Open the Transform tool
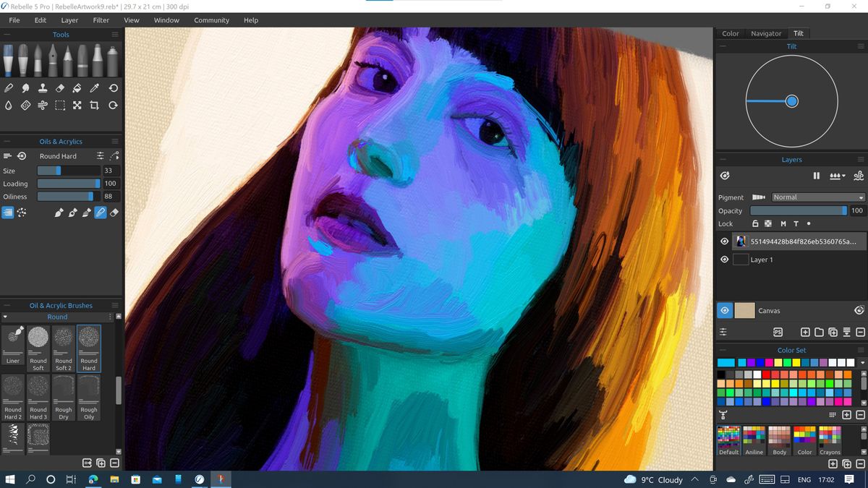 click(x=77, y=105)
